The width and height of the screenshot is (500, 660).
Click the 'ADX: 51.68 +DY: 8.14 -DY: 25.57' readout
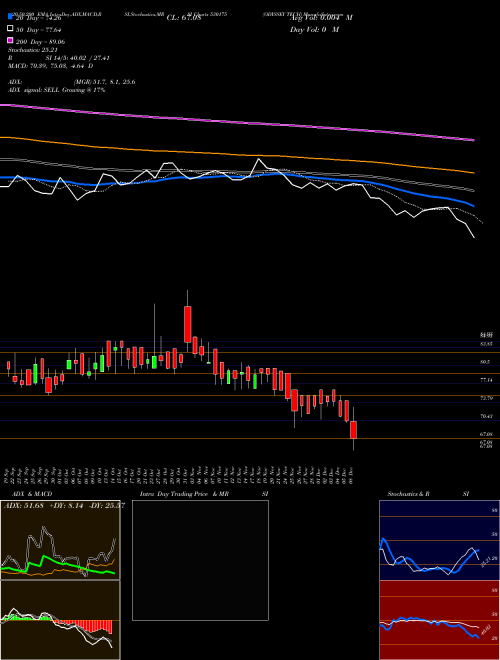click(x=64, y=505)
